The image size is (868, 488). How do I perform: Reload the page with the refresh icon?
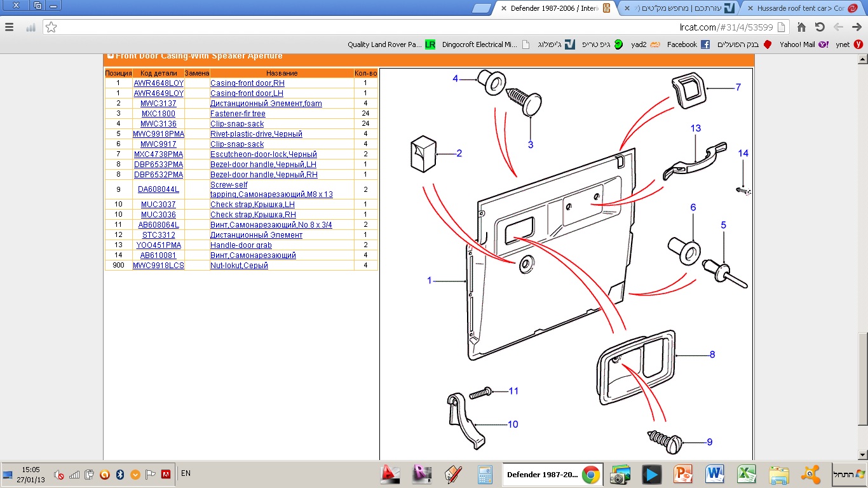click(x=820, y=27)
